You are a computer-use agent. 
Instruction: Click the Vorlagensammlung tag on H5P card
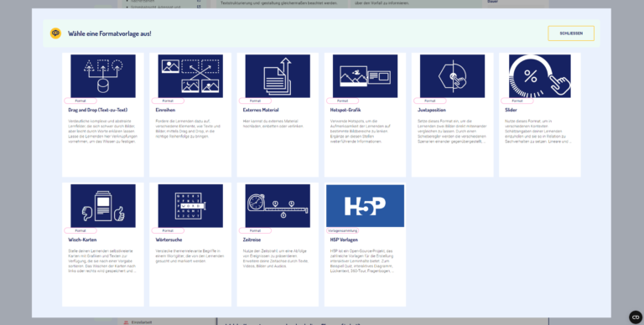tap(342, 230)
